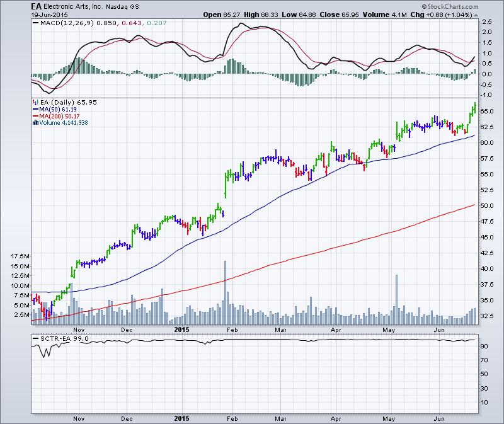Click the blue line swatch for MA(50)
The height and width of the screenshot is (424, 504).
pos(35,109)
